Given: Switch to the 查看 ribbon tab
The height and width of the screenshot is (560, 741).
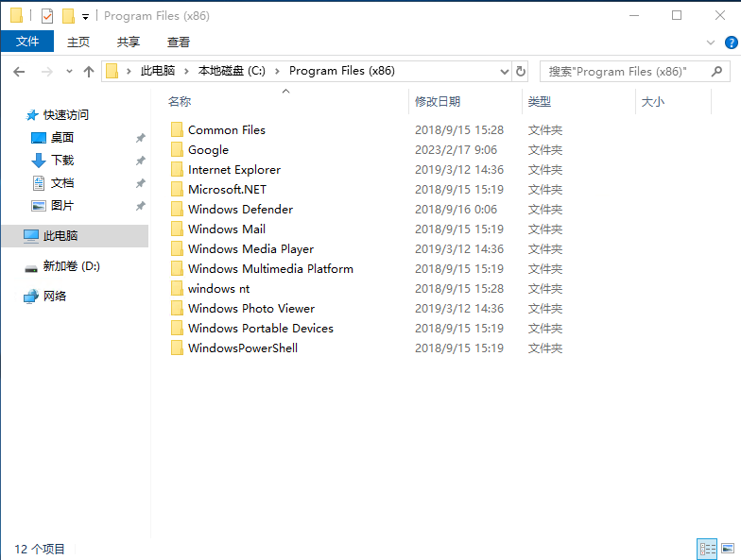Looking at the screenshot, I should coord(179,42).
